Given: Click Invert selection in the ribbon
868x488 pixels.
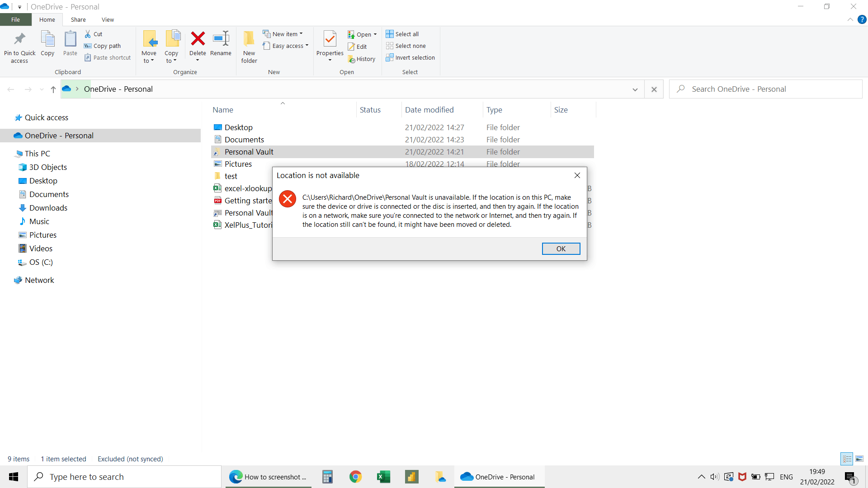Looking at the screenshot, I should pyautogui.click(x=410, y=57).
